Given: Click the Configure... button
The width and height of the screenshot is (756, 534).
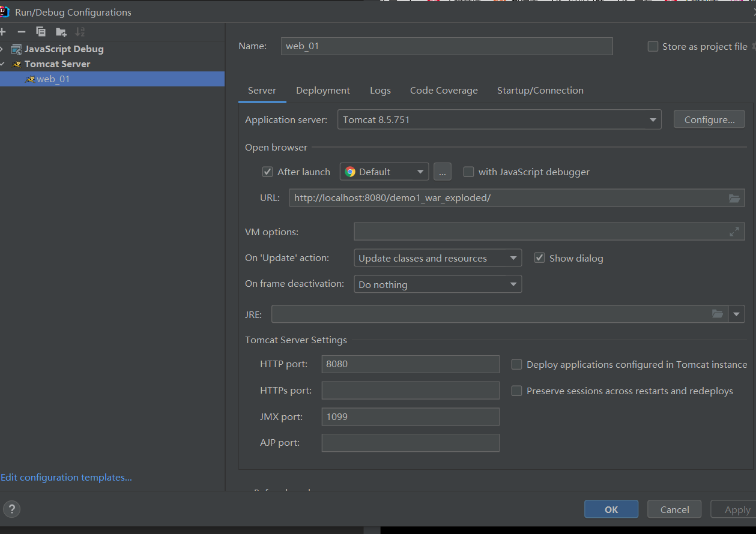Looking at the screenshot, I should 709,120.
